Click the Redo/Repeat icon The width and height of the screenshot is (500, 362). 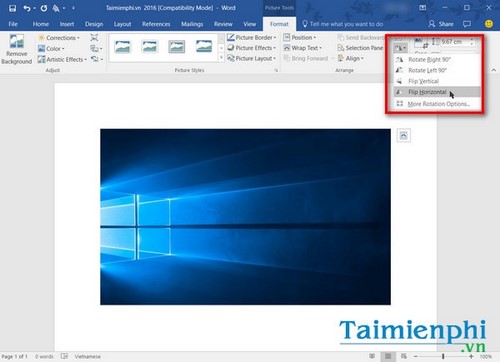pos(44,8)
